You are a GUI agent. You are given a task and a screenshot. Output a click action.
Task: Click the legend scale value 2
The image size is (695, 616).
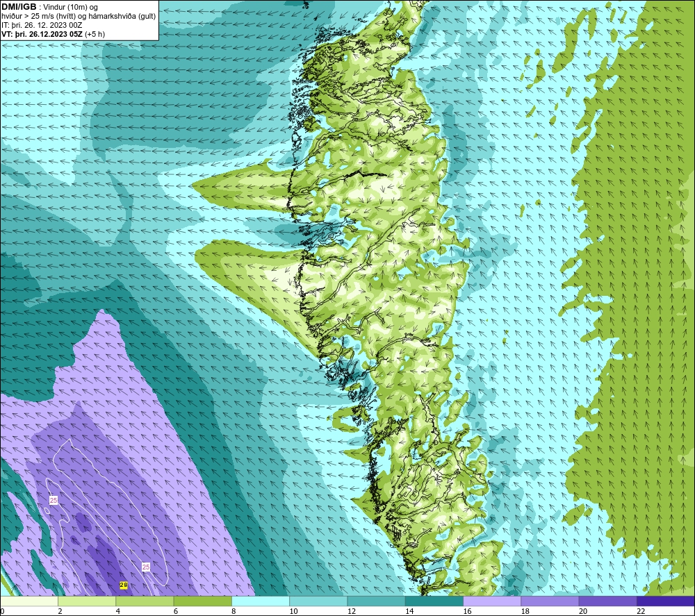(60, 611)
